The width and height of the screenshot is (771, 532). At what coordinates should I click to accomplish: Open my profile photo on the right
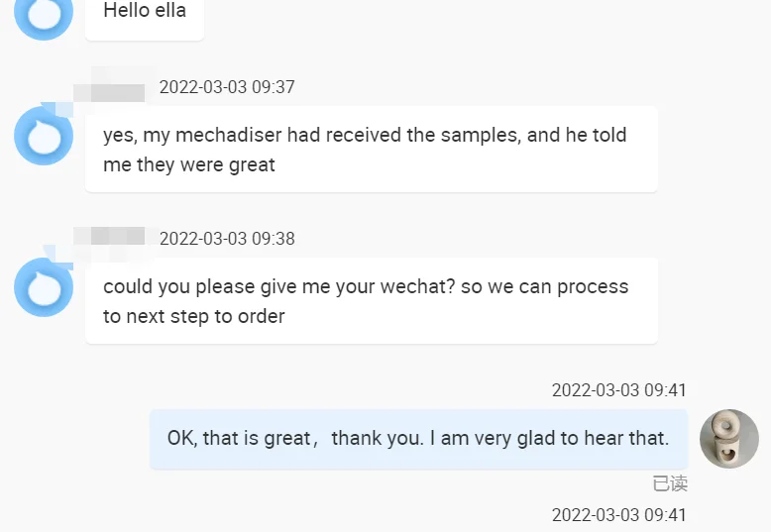(x=728, y=439)
